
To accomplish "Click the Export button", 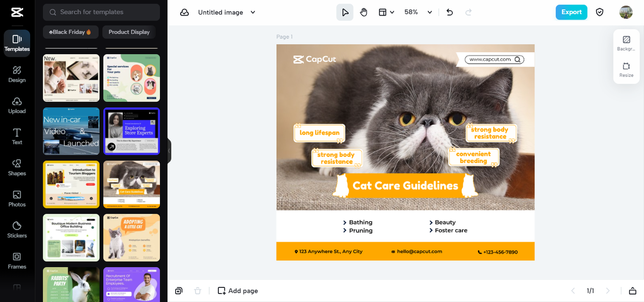I will tap(571, 12).
